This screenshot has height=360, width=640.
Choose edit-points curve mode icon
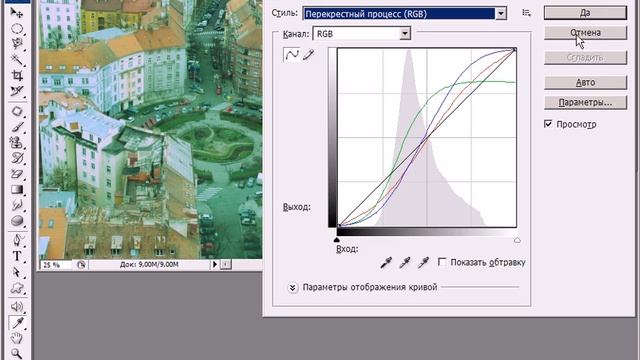coord(291,55)
